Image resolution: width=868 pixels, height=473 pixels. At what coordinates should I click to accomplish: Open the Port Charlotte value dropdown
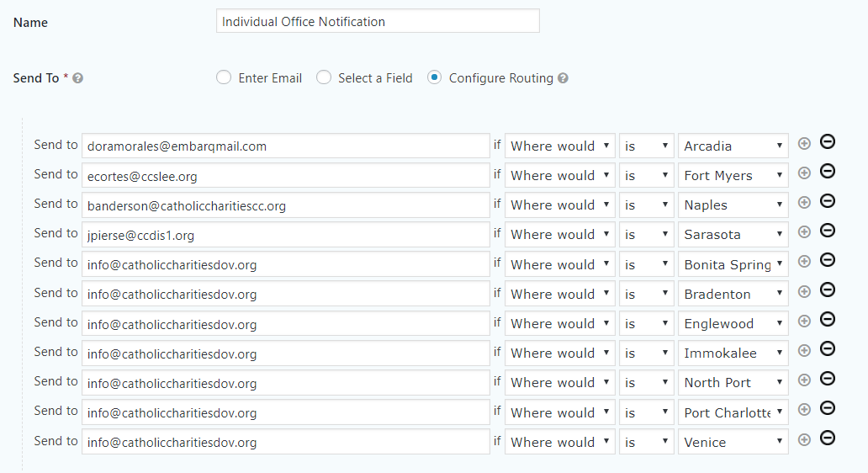(x=733, y=412)
